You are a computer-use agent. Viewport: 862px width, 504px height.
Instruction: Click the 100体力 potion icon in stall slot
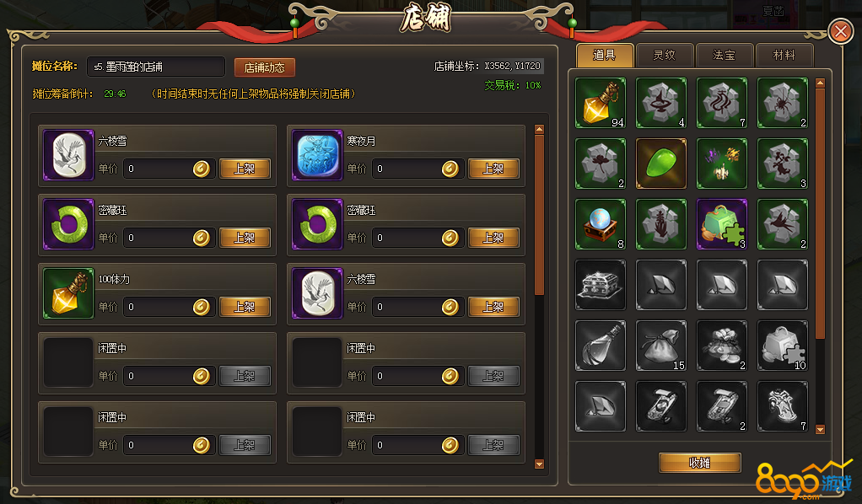tap(68, 293)
